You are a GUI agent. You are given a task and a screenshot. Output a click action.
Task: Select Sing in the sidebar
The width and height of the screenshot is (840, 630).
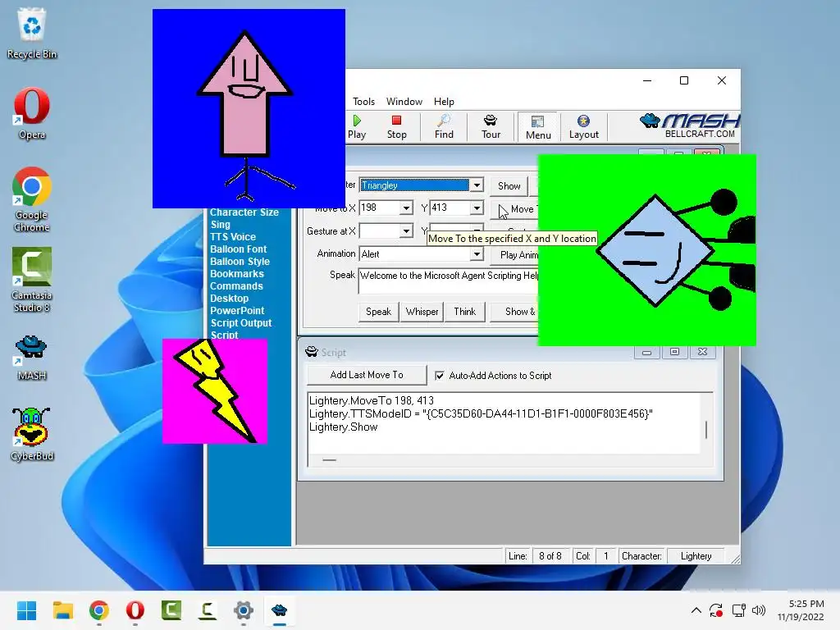(220, 225)
